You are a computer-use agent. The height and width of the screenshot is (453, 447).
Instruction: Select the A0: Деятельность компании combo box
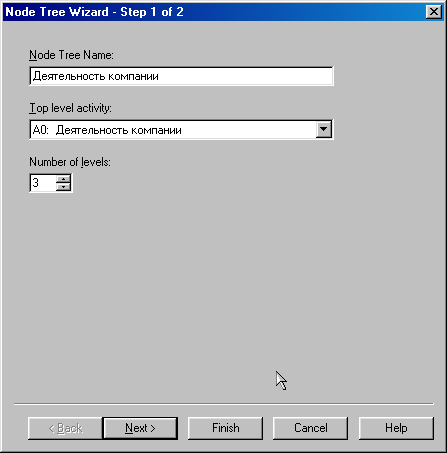(x=181, y=130)
